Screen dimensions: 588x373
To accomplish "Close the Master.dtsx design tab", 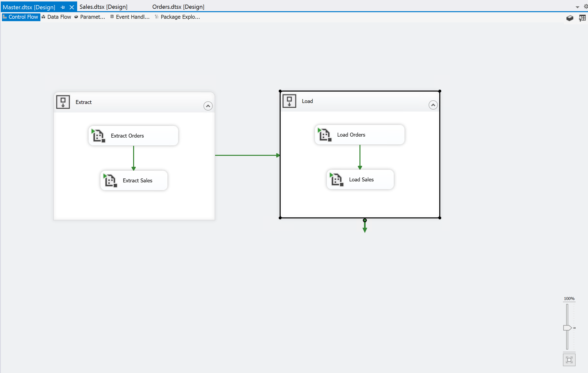I will tap(72, 7).
